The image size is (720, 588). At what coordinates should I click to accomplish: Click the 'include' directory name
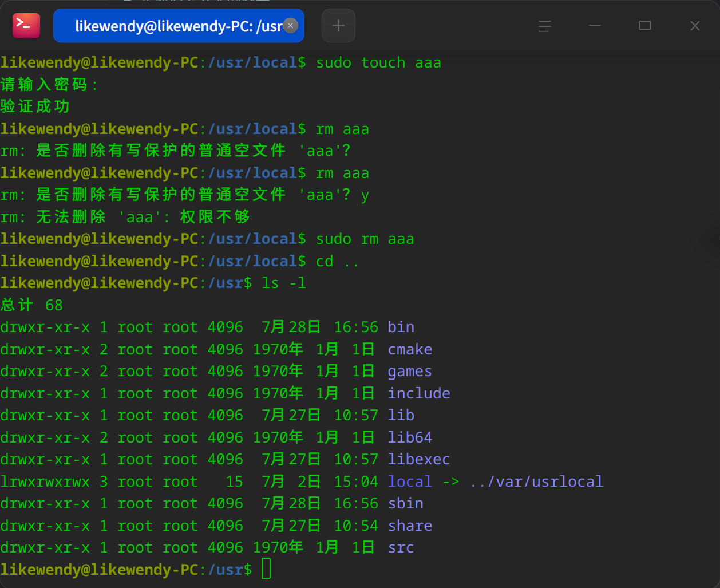419,393
